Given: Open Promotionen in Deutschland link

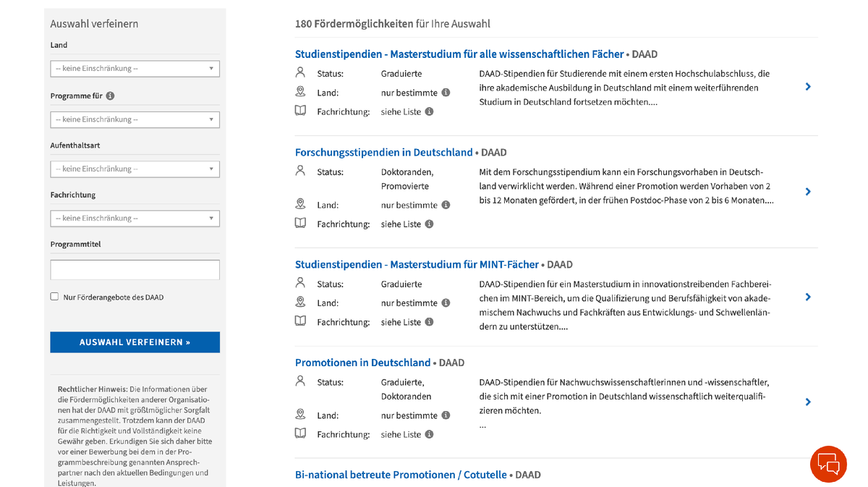Looking at the screenshot, I should coord(362,363).
